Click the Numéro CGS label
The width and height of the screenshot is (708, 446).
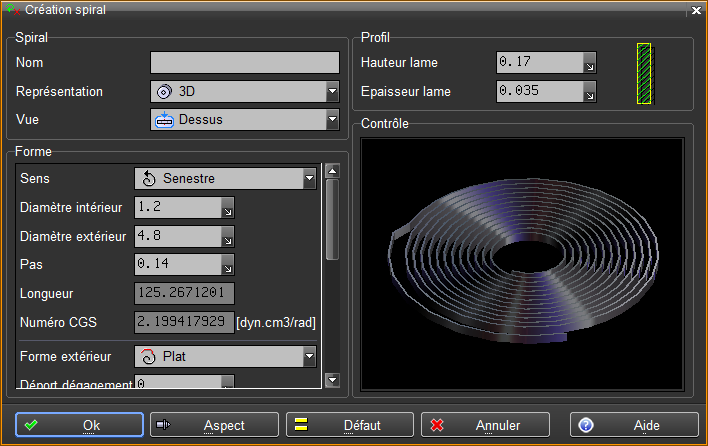coord(58,322)
